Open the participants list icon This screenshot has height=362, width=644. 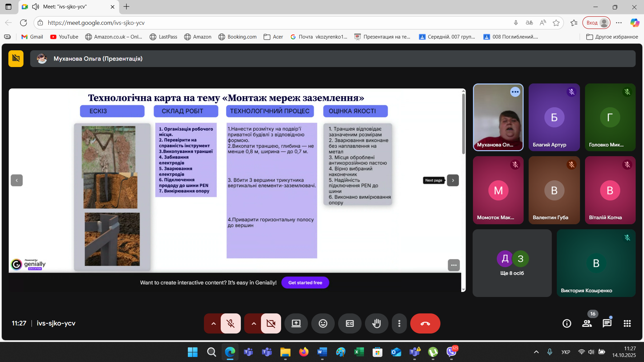click(x=587, y=323)
